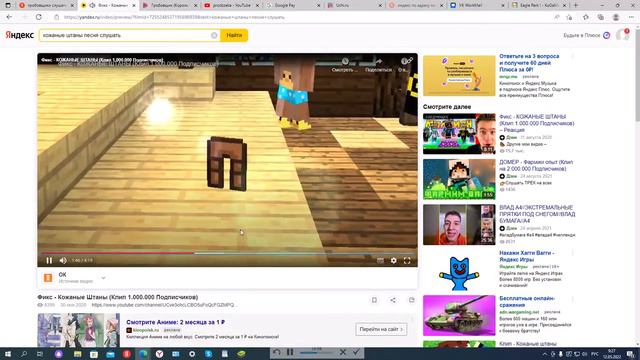Switch to the 'Eagle Rent' tab
This screenshot has height=360, width=640.
coord(537,5)
